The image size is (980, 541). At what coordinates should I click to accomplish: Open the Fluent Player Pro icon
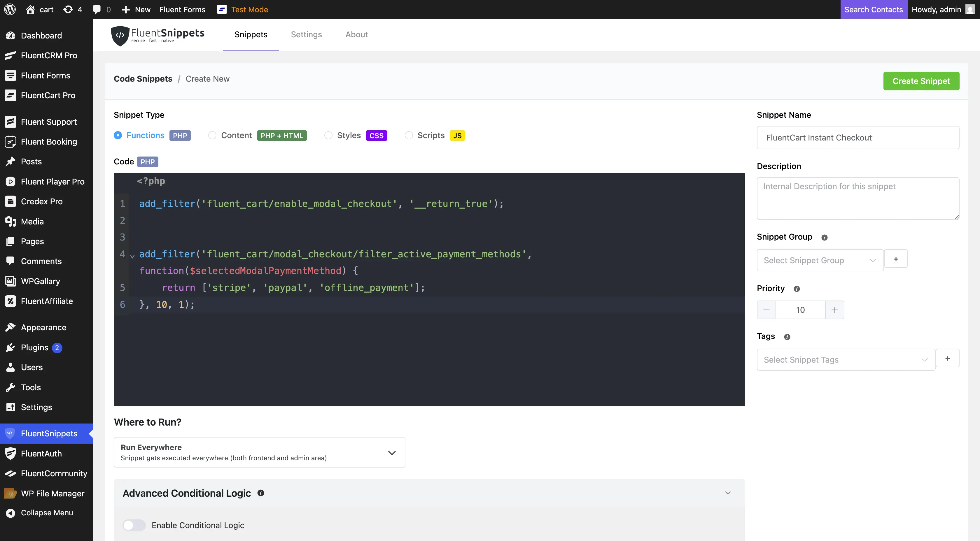coord(10,181)
